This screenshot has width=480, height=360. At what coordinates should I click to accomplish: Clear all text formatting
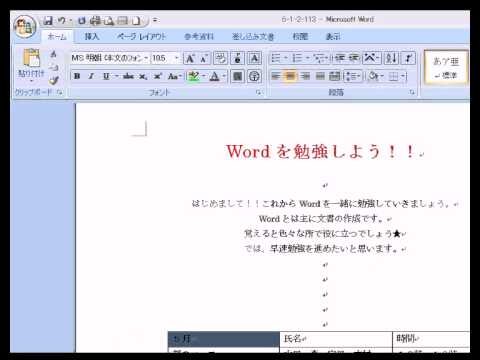[x=220, y=58]
